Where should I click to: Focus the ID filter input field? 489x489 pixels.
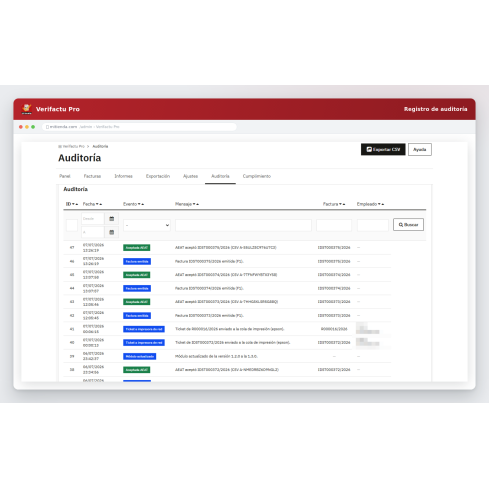[72, 225]
